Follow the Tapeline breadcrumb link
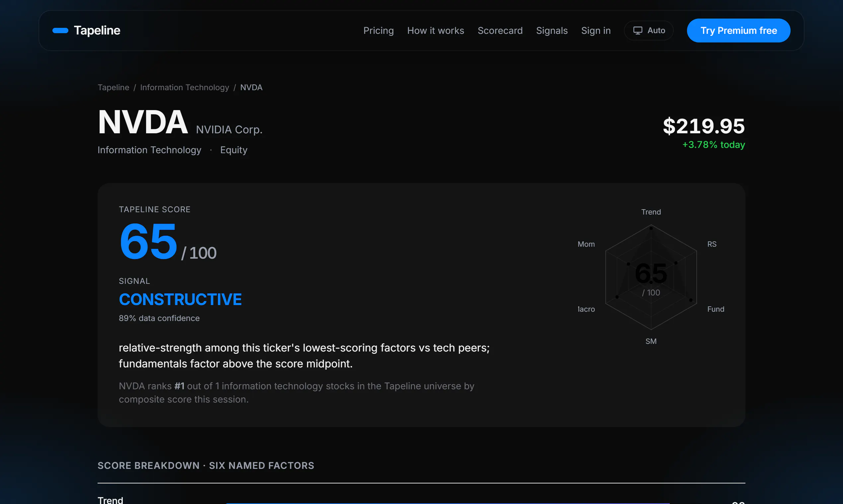 point(113,87)
